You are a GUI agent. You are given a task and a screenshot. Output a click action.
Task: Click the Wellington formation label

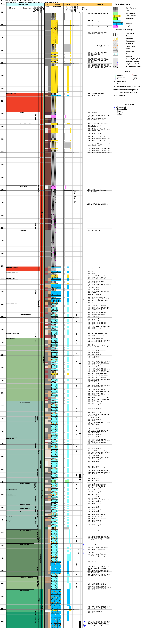[x=23, y=231]
